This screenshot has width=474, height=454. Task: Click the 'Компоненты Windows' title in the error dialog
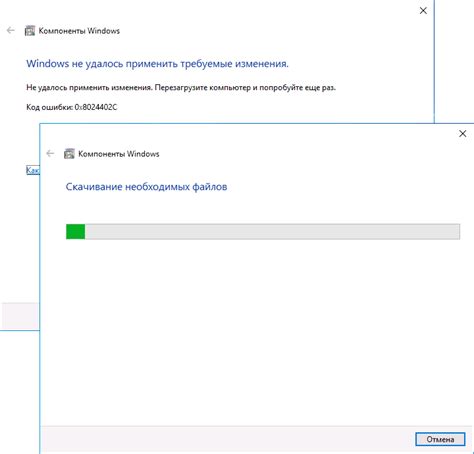79,31
